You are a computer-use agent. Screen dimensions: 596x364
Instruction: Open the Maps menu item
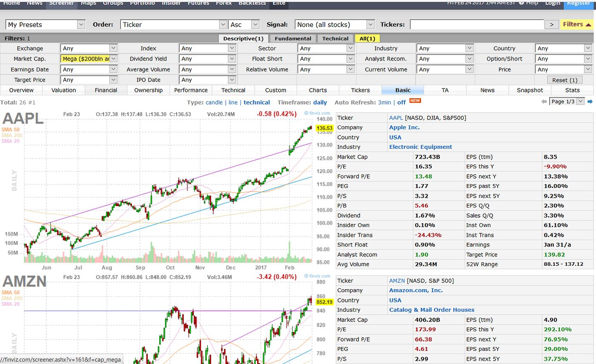pyautogui.click(x=89, y=3)
